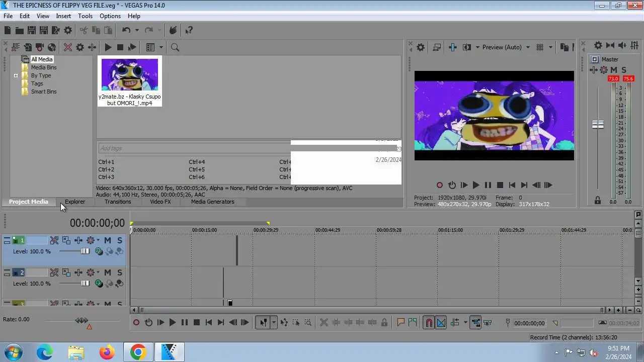This screenshot has width=644, height=362.
Task: Import media into Project Media
Action: click(x=28, y=47)
